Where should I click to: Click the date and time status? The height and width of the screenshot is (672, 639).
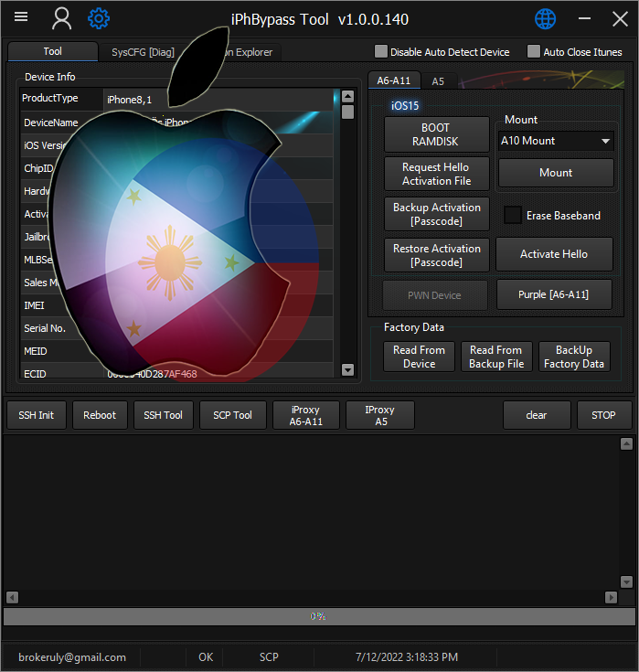click(x=407, y=657)
